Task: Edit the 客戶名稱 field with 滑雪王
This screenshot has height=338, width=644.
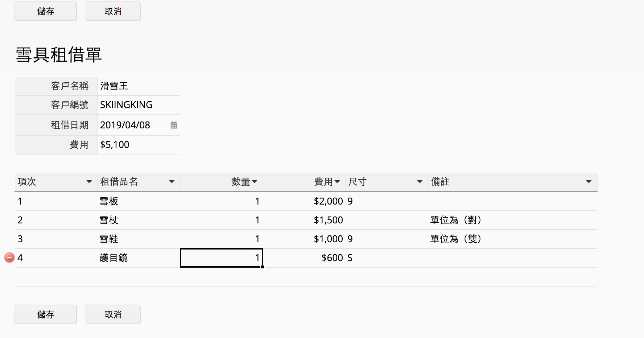Action: pyautogui.click(x=138, y=86)
